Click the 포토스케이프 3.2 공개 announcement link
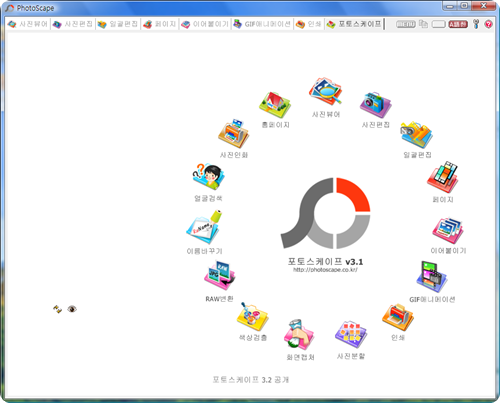The image size is (500, 403). coord(251,380)
